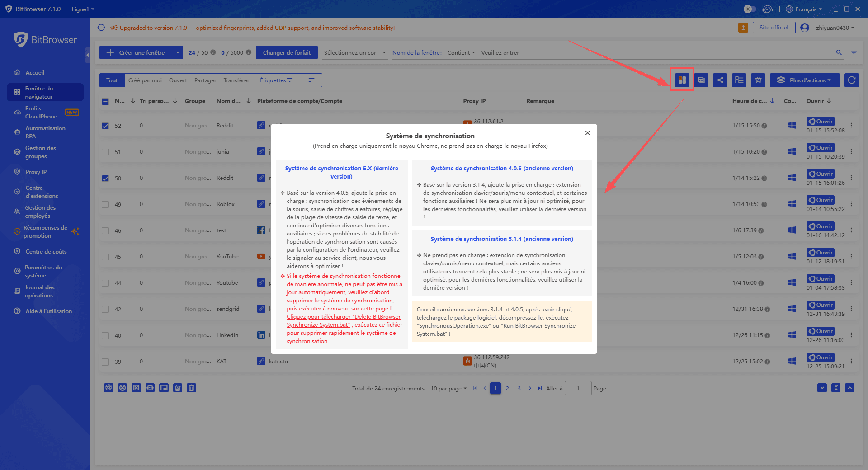Collapse the sidebar with the arrow handle
Screen dimensions: 868x470
click(x=88, y=55)
